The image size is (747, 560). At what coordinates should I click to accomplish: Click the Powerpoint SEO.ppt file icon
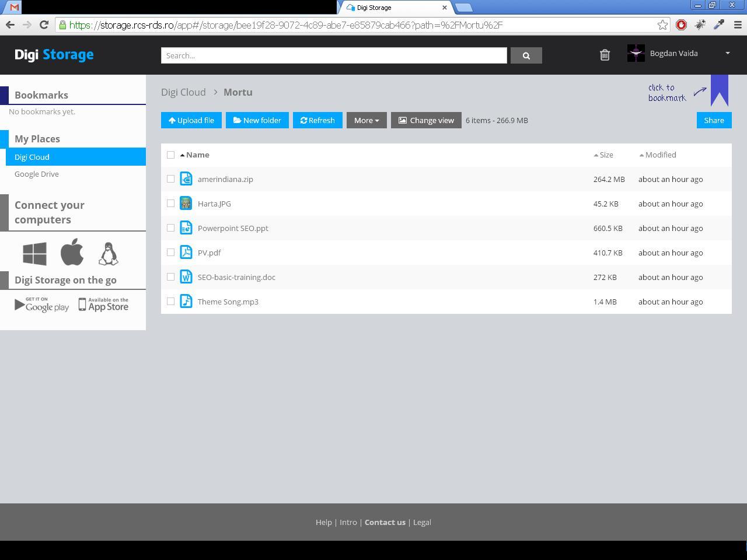click(186, 228)
